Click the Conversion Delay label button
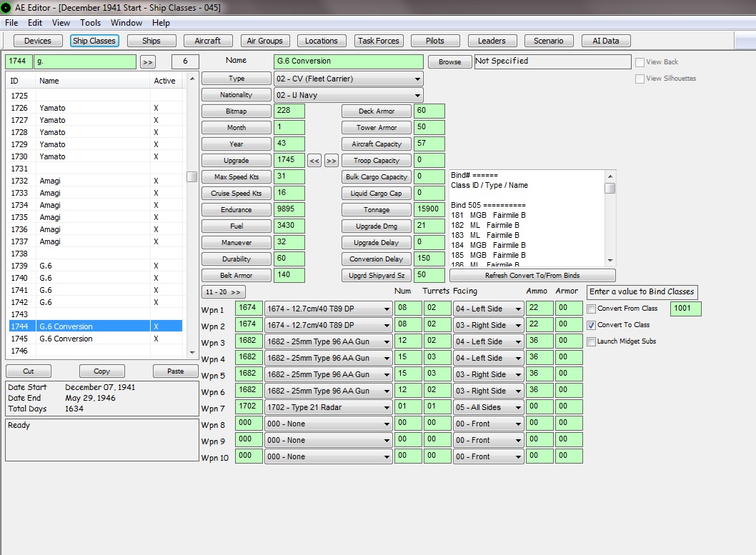Viewport: 756px width, 555px height. coord(377,259)
